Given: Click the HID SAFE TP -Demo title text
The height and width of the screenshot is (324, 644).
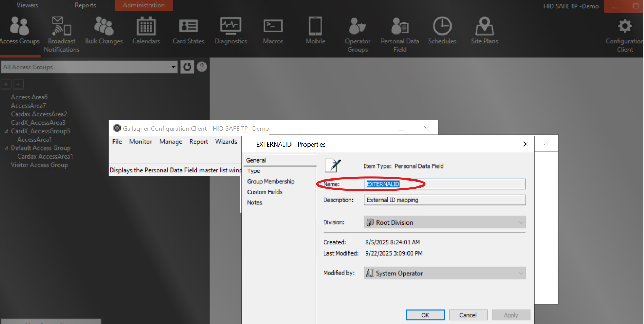Looking at the screenshot, I should tap(571, 6).
